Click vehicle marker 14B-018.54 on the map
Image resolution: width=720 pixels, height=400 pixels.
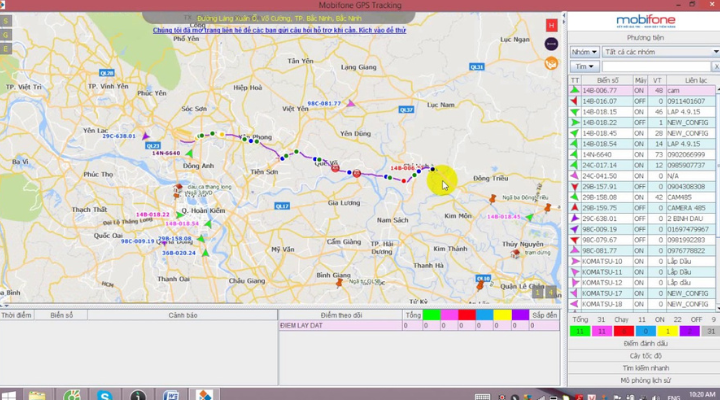(208, 224)
